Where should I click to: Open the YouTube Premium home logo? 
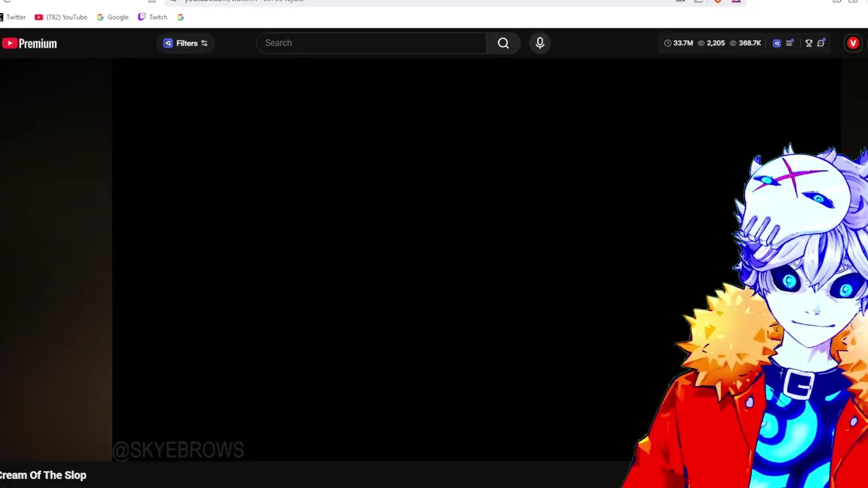(x=29, y=43)
